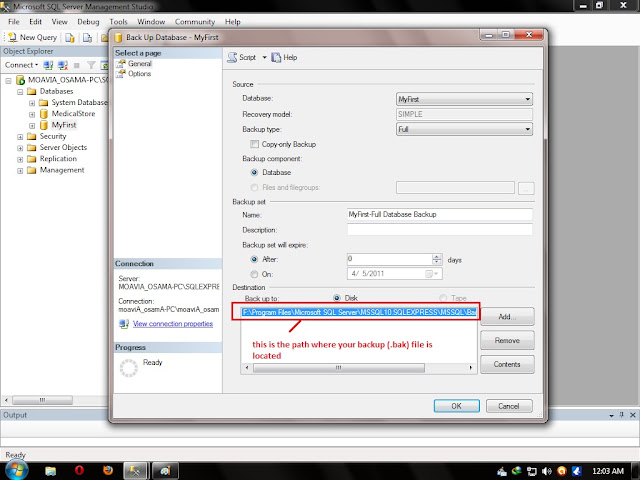Image resolution: width=640 pixels, height=480 pixels.
Task: Select the Management folder
Action: click(x=62, y=170)
